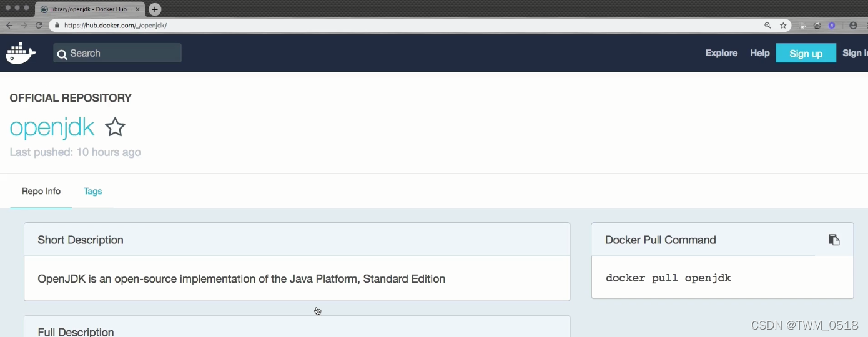
Task: Click the Sign up button
Action: [x=806, y=53]
